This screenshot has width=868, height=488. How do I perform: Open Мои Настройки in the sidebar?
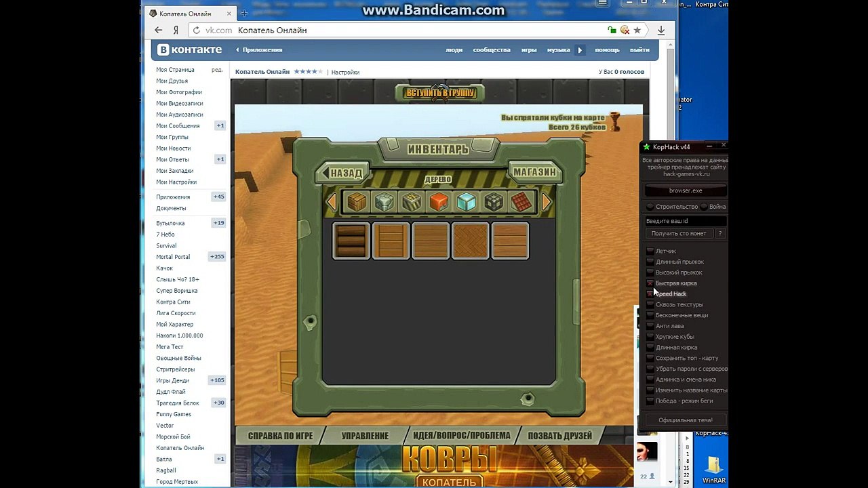[176, 182]
